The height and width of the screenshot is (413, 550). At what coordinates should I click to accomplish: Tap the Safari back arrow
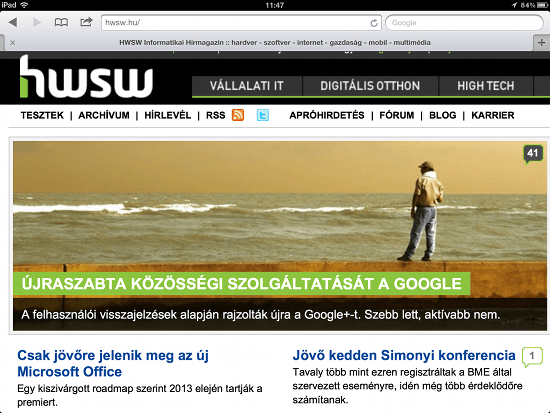click(13, 22)
